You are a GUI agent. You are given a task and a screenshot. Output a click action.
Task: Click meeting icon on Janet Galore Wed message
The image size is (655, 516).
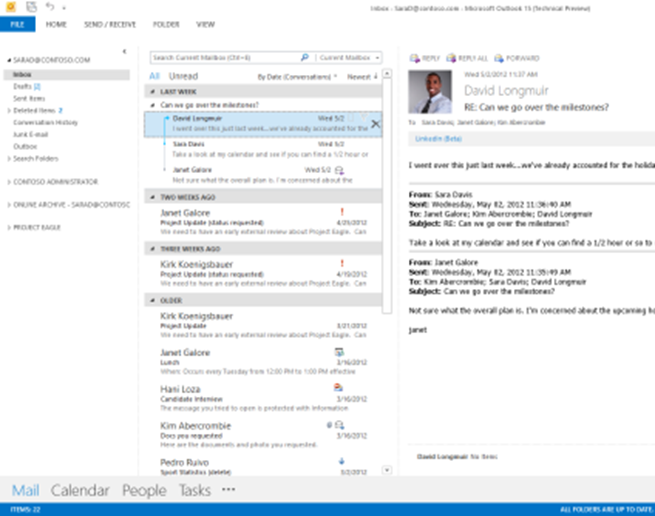coord(339,170)
